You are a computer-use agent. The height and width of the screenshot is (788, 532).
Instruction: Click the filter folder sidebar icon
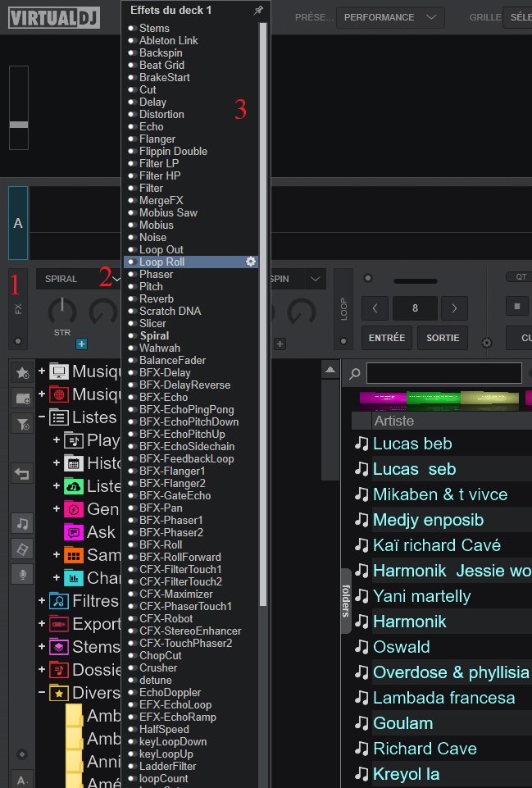[x=22, y=424]
